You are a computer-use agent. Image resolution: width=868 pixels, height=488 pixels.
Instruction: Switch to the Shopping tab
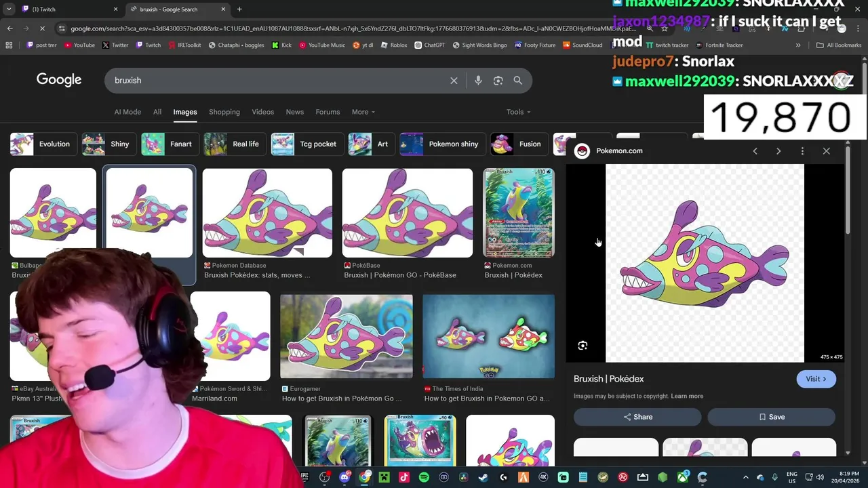pyautogui.click(x=224, y=112)
